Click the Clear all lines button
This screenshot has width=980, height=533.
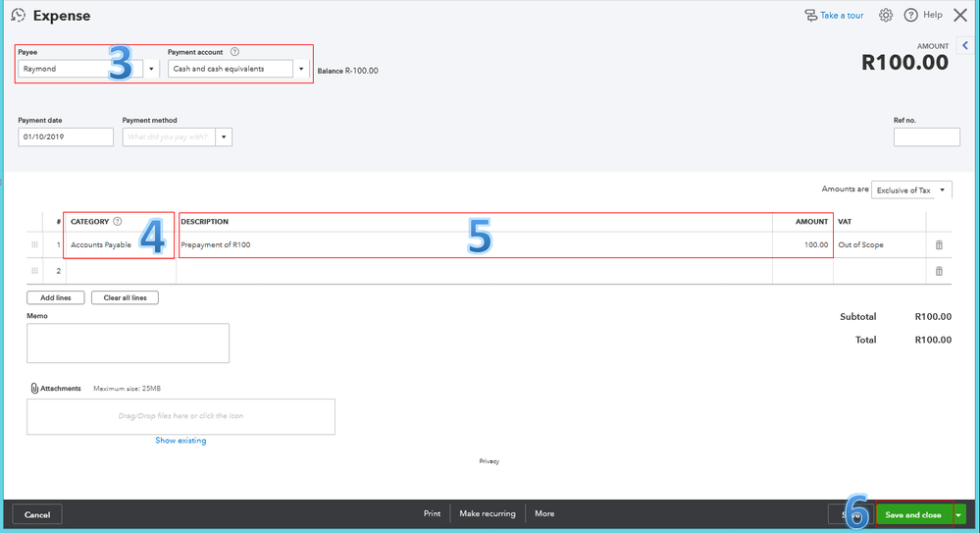click(125, 297)
